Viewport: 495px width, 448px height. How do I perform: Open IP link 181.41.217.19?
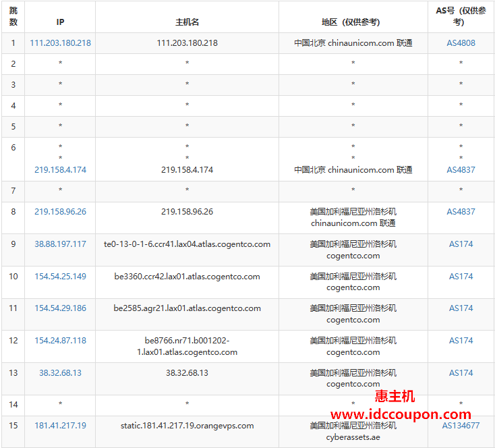60,426
